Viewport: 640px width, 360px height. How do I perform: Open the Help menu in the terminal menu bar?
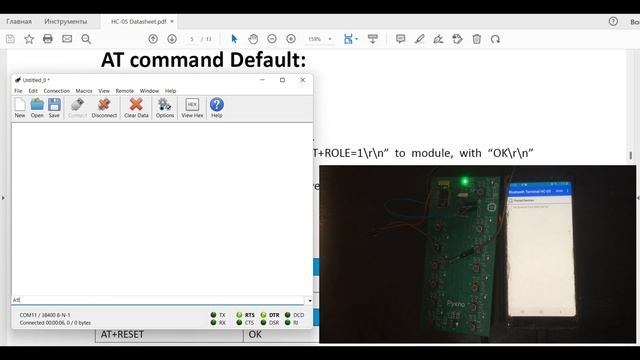click(x=171, y=91)
